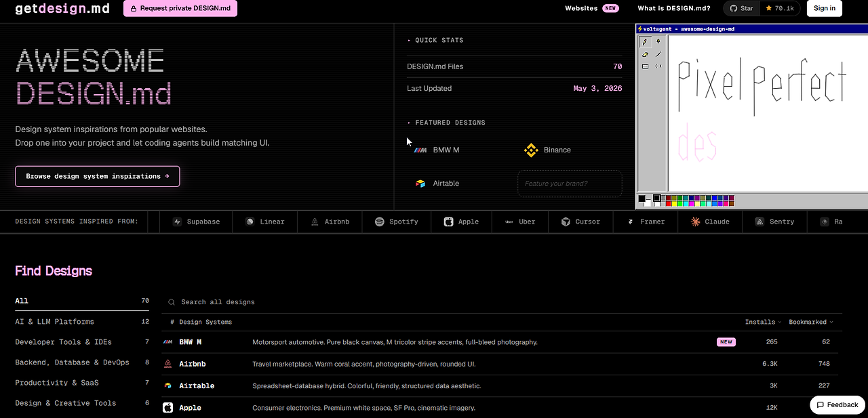Select the brush tool beside the pencil
The image size is (868, 418).
(658, 42)
